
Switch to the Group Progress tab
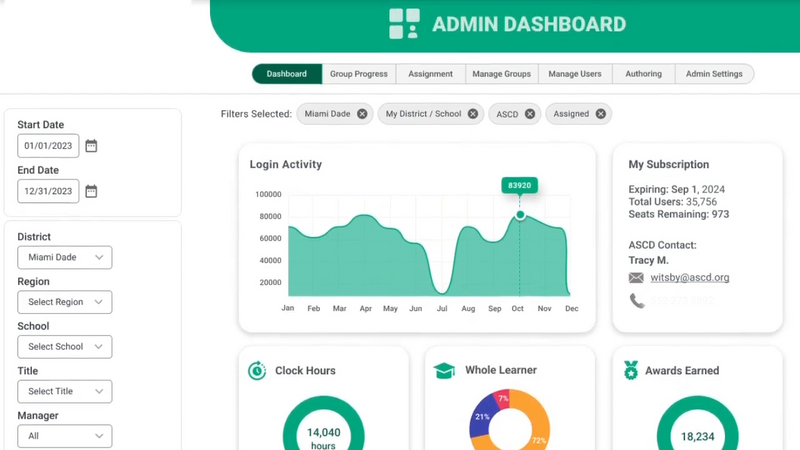coord(359,74)
